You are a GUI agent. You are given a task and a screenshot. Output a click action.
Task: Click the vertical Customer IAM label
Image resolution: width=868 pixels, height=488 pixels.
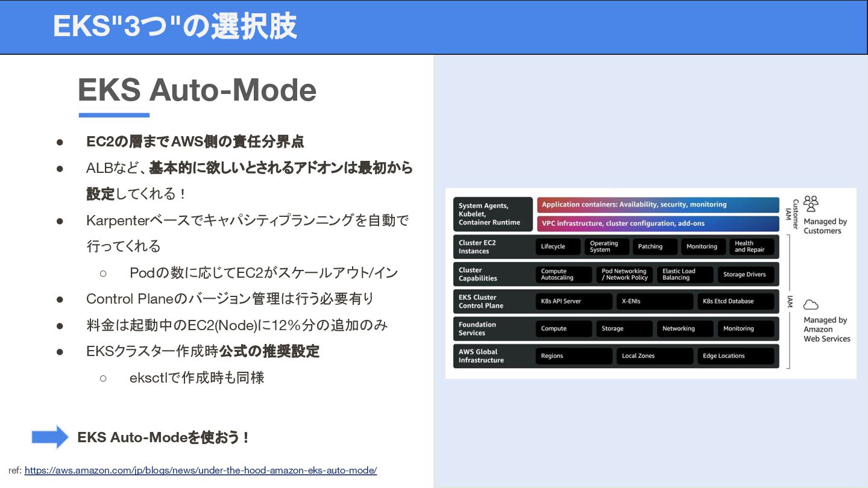791,214
